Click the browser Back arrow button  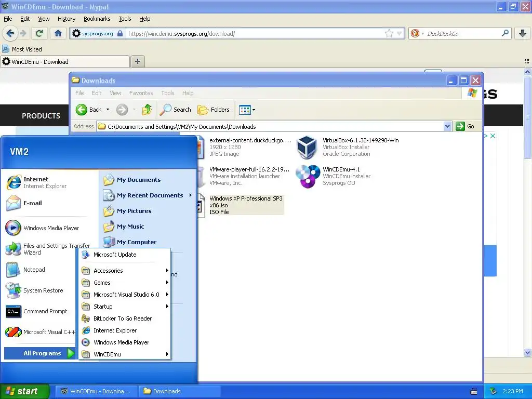(10, 33)
